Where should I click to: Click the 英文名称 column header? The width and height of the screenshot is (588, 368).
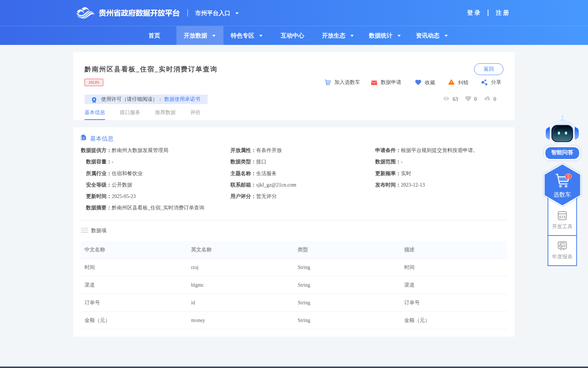pos(201,250)
